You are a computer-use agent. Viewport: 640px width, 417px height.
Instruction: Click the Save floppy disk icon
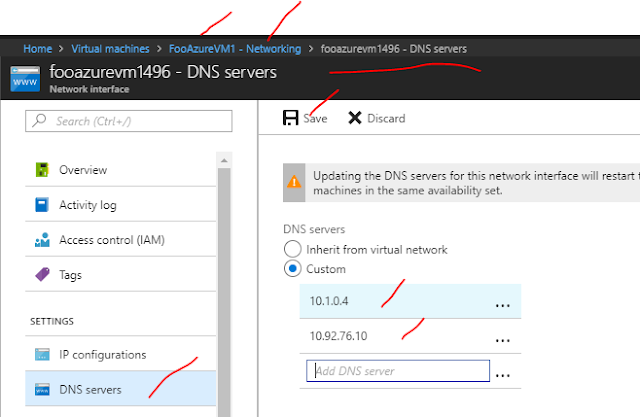[291, 118]
